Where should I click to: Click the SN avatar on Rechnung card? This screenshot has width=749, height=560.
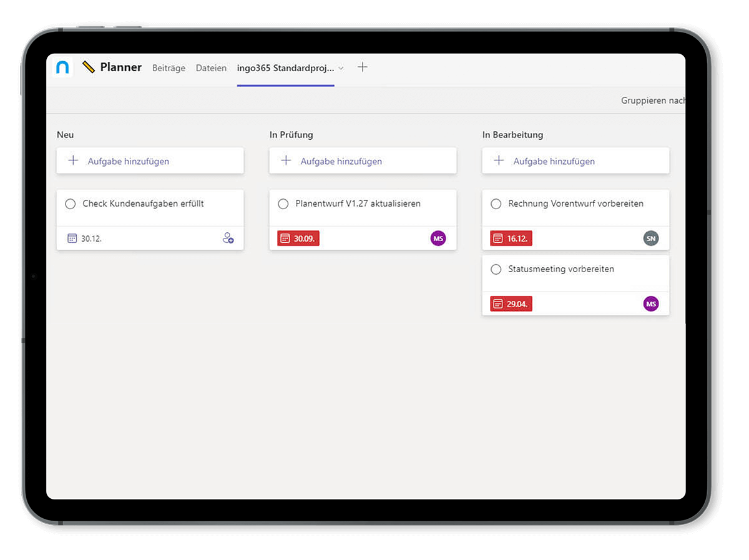[x=651, y=238]
